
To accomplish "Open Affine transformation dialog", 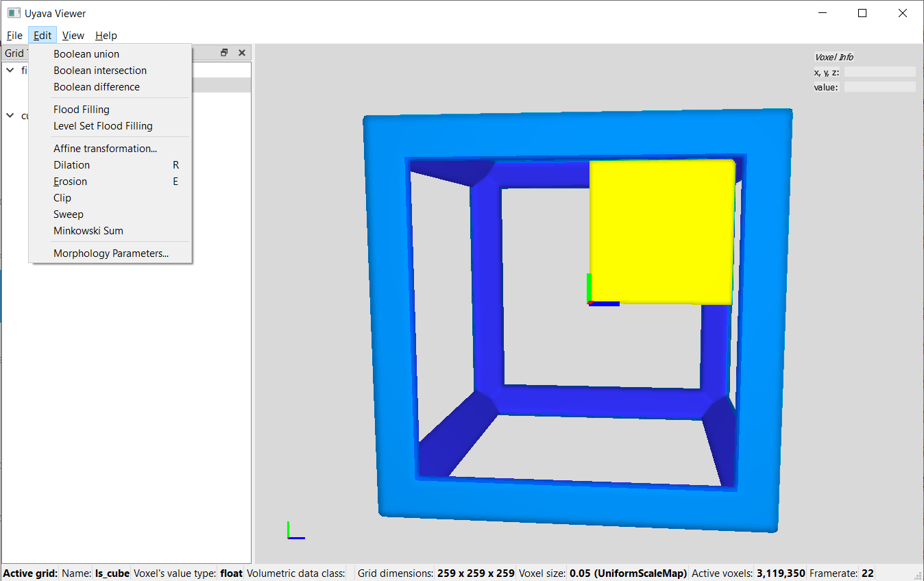I will coord(106,149).
